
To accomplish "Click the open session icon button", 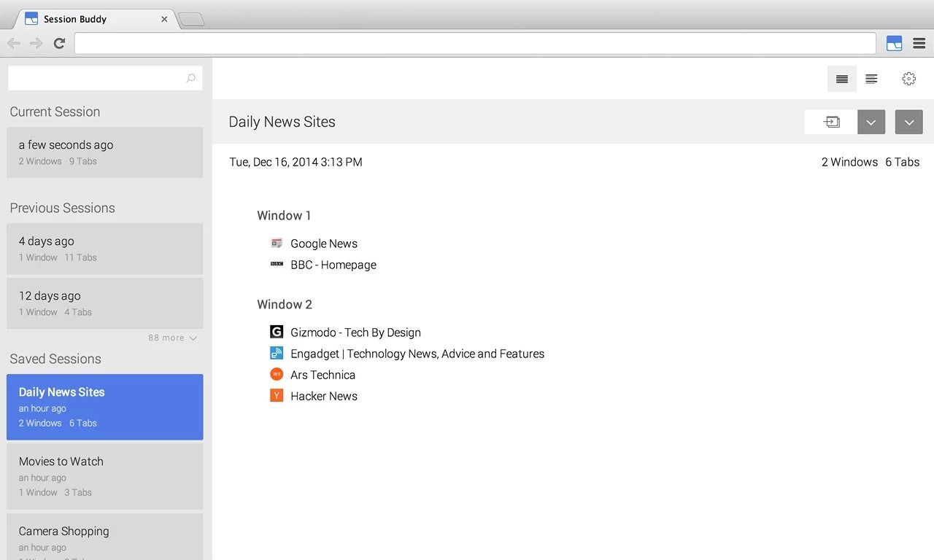I will pyautogui.click(x=831, y=122).
